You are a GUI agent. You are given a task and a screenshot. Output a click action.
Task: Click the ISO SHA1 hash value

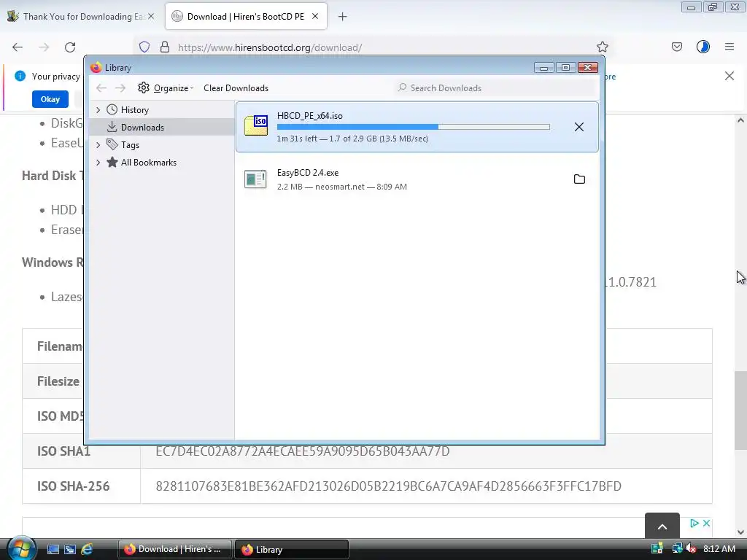click(x=303, y=451)
